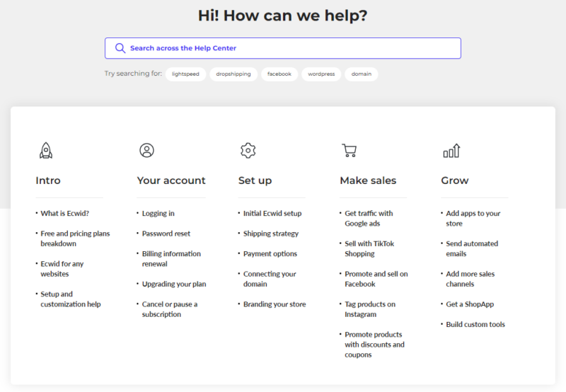
Task: Open Sell with TikTok Shopping link
Action: pos(369,248)
